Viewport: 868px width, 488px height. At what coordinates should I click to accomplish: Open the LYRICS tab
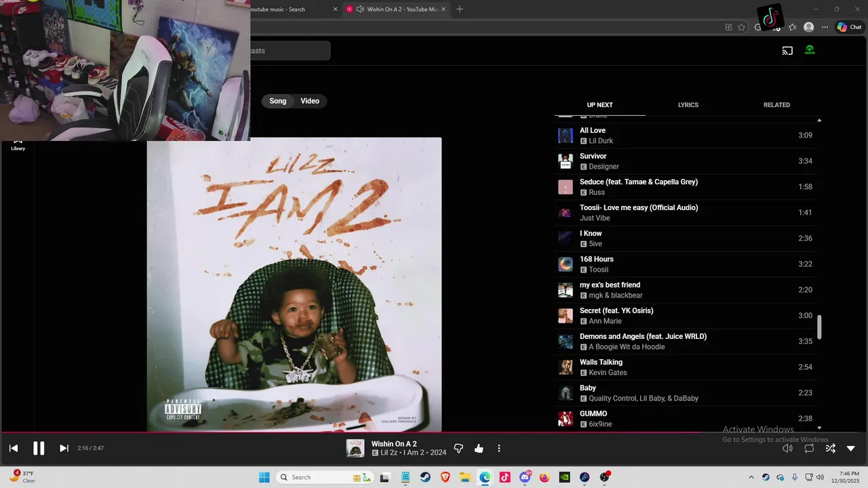click(x=688, y=105)
